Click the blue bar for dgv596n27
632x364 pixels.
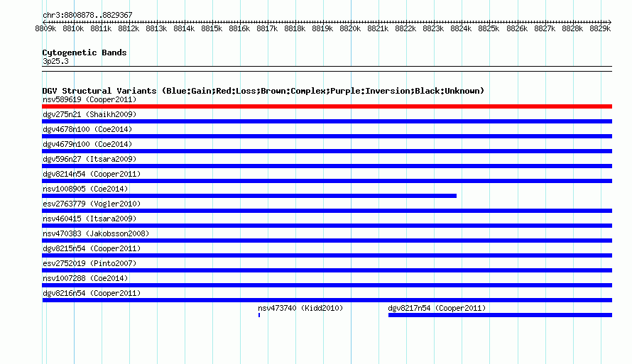pyautogui.click(x=327, y=166)
